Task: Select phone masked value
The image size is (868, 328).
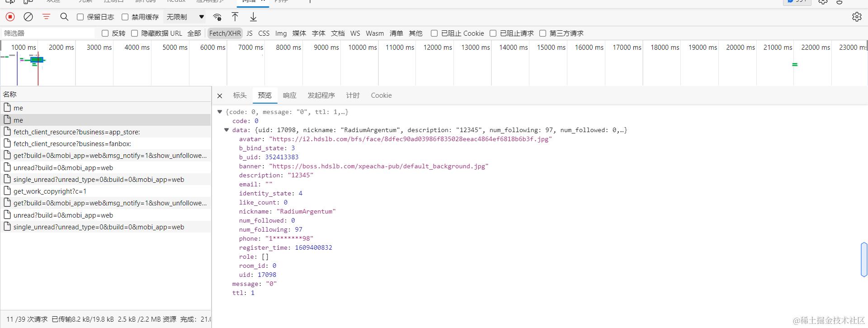Action: pyautogui.click(x=289, y=238)
